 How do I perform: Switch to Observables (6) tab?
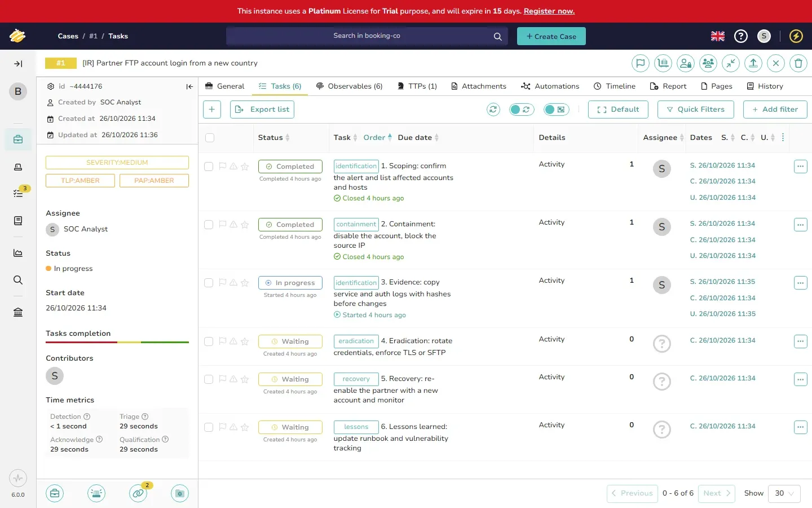(x=349, y=86)
